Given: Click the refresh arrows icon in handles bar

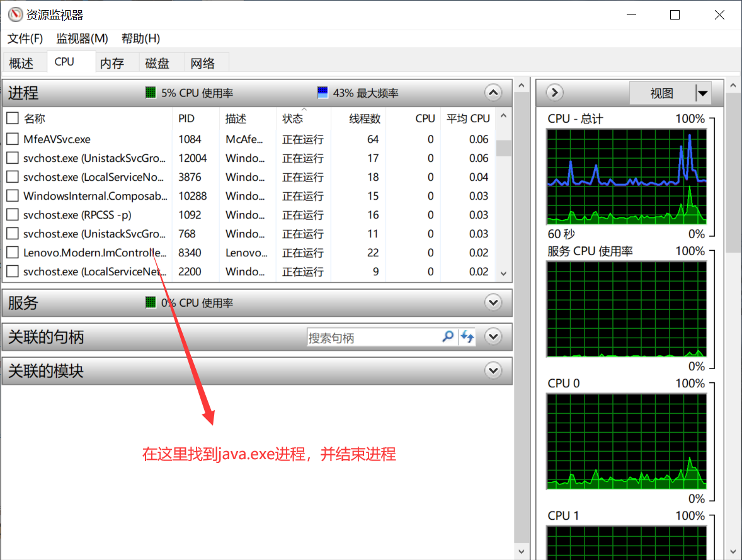Looking at the screenshot, I should [467, 337].
